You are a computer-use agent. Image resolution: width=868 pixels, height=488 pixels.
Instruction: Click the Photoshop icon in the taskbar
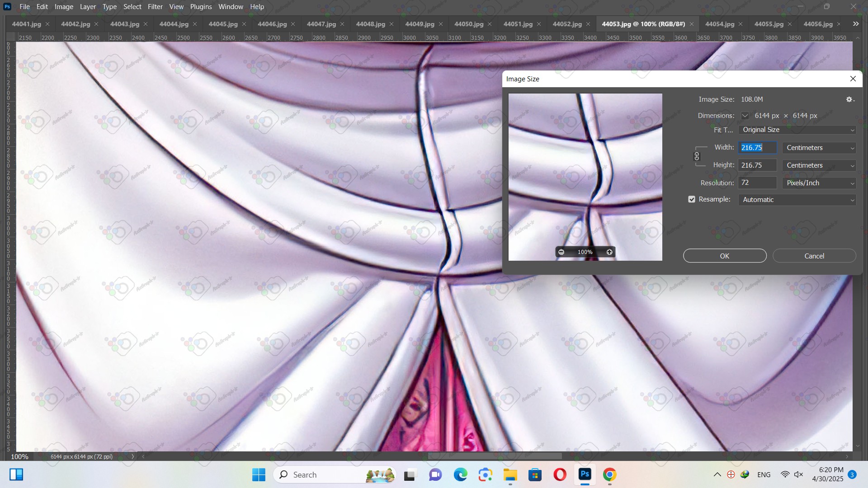coord(585,474)
